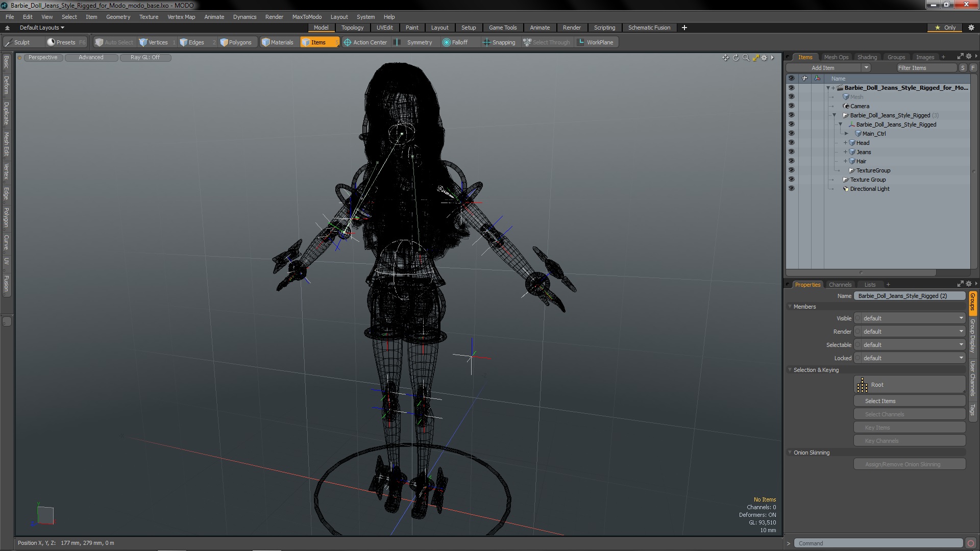Open the Visible default dropdown
The width and height of the screenshot is (980, 551).
click(910, 318)
